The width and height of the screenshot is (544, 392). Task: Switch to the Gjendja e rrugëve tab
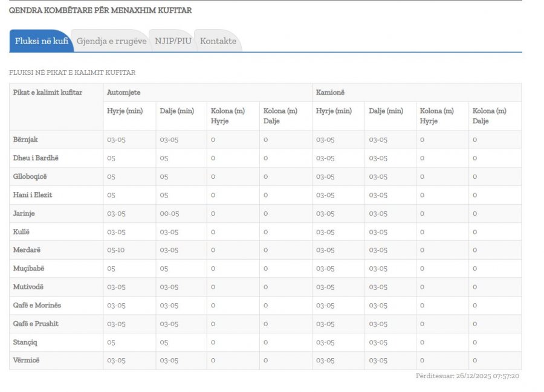(x=111, y=41)
